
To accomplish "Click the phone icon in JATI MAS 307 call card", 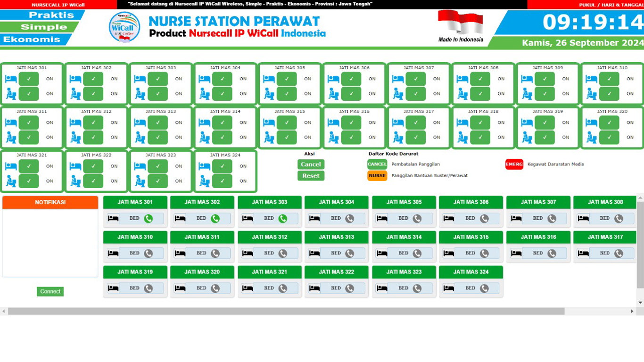I will 552,219.
